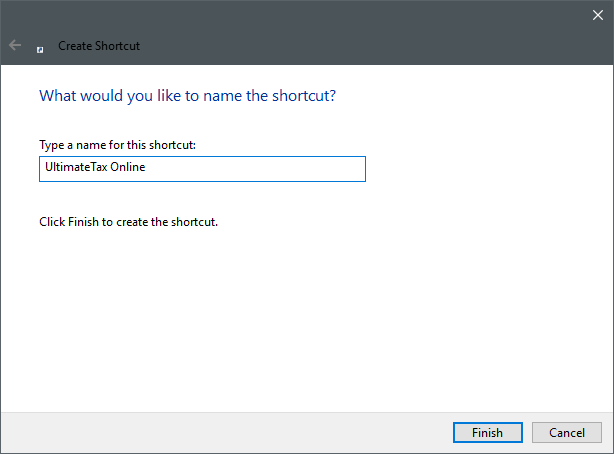The height and width of the screenshot is (454, 614).
Task: Click the word Type in the field label
Action: point(52,145)
